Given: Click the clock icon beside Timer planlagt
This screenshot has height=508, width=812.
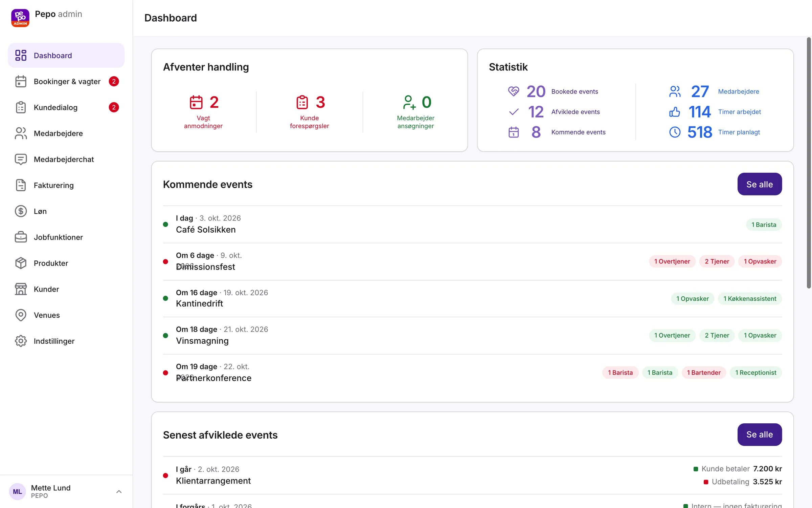Looking at the screenshot, I should coord(675,132).
